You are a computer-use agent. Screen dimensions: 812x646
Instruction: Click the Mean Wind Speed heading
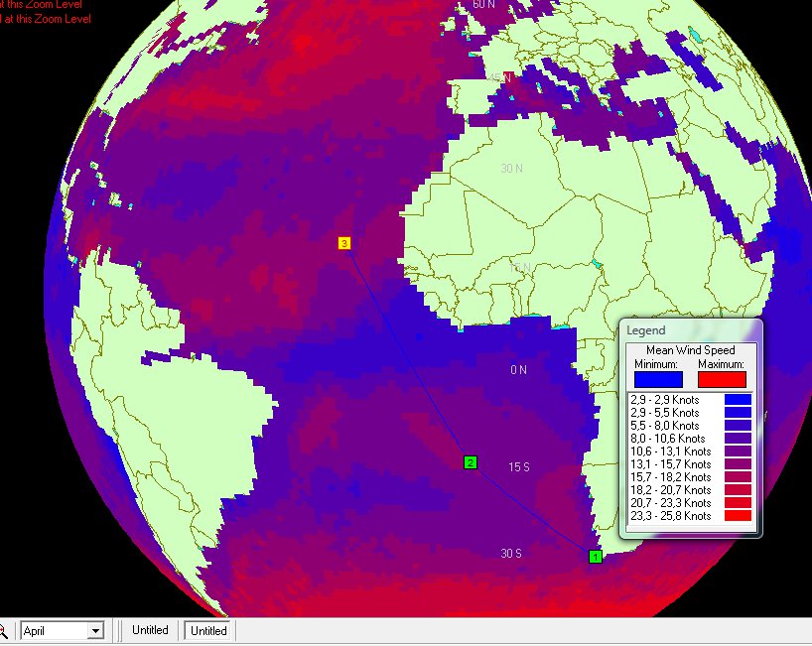click(x=690, y=350)
